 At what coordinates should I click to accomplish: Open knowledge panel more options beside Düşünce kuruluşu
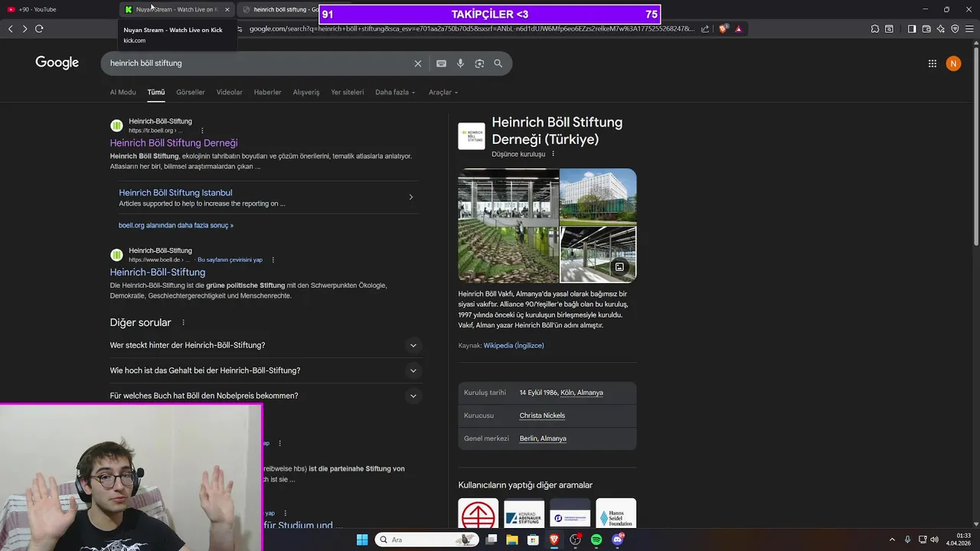tap(554, 154)
